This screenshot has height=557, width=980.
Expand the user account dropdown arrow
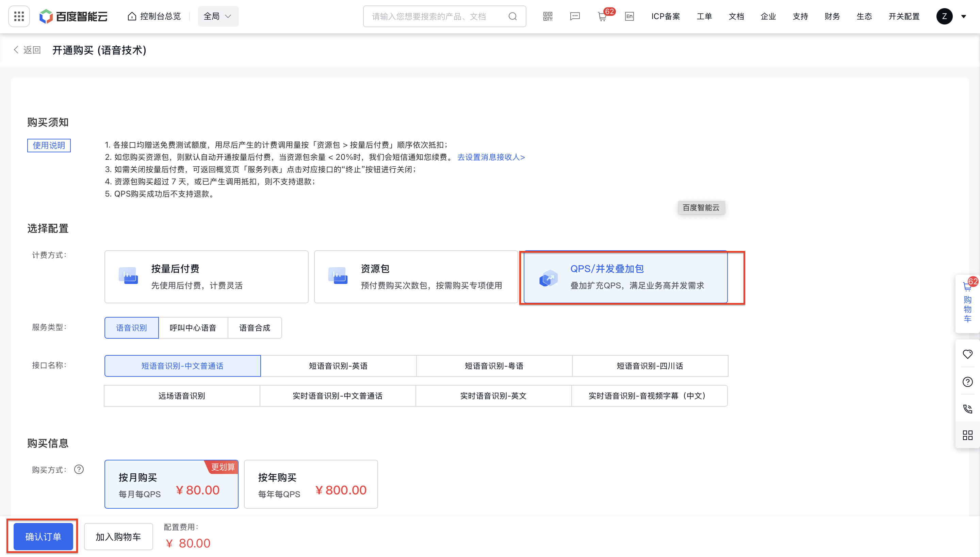click(964, 16)
